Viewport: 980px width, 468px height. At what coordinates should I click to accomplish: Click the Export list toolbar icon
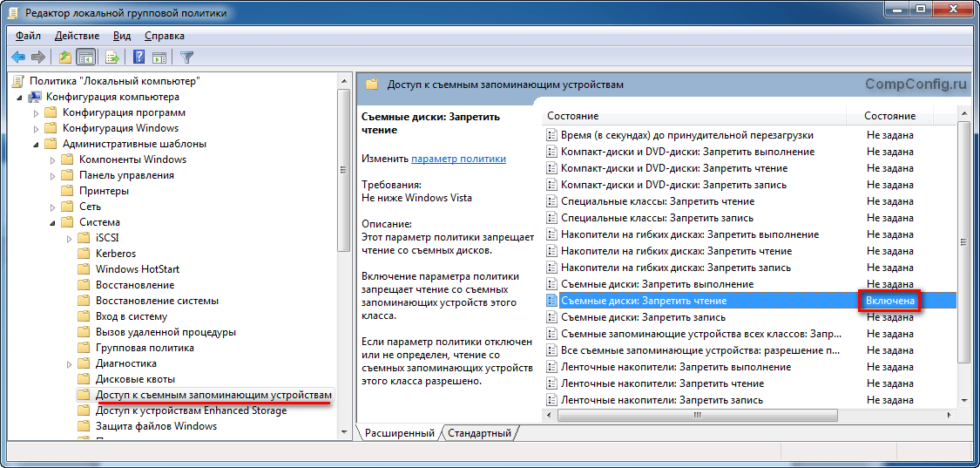pos(112,58)
